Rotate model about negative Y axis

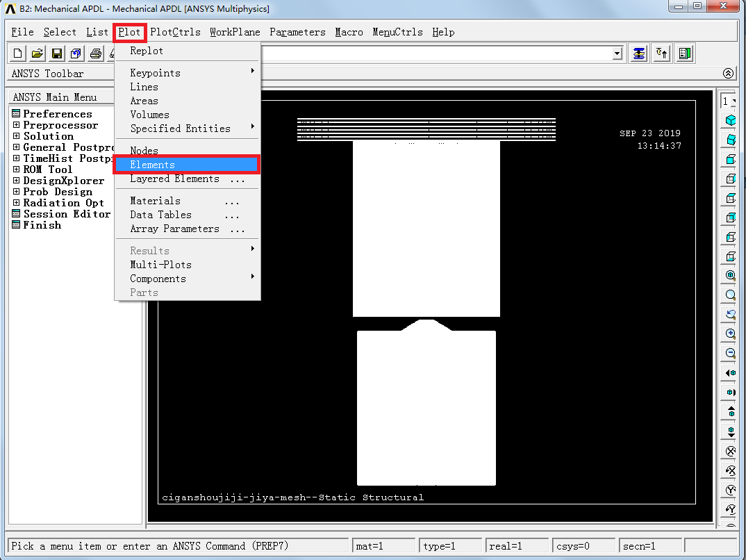click(730, 490)
